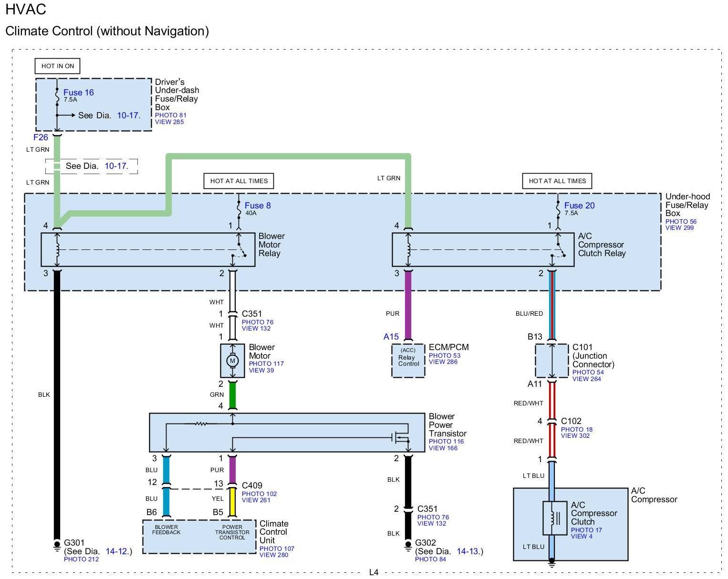Click the HOT IN ON label box

click(57, 66)
